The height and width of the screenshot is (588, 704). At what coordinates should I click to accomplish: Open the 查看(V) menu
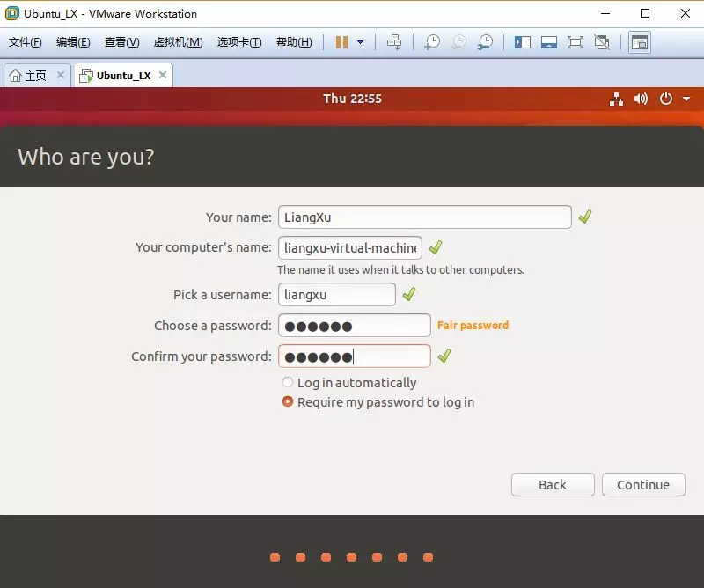click(121, 42)
